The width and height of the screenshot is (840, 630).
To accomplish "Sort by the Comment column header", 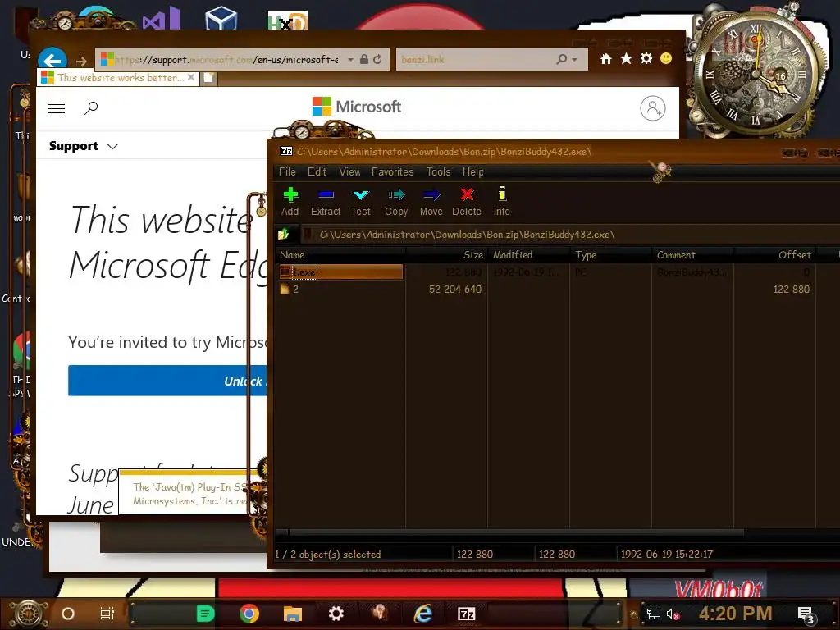I will (692, 255).
